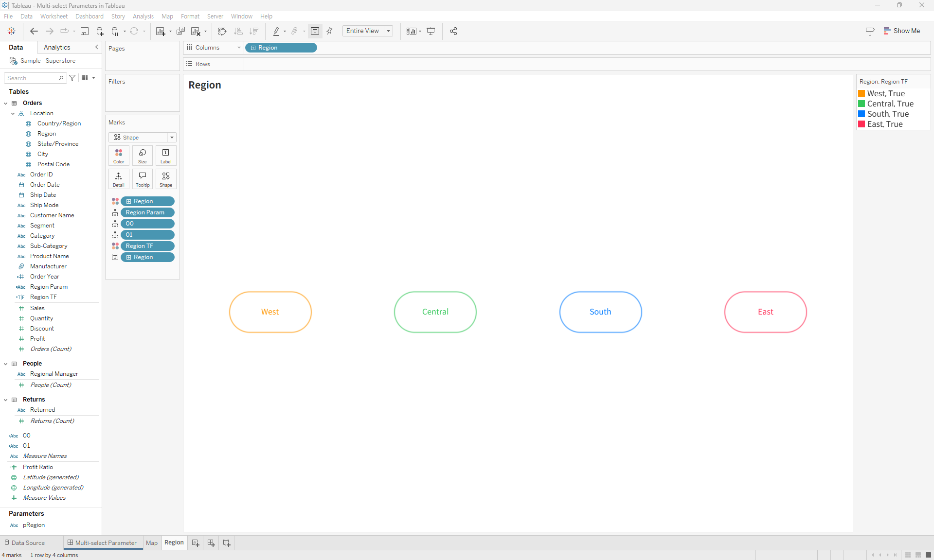
Task: Toggle the Fix Axes pin icon
Action: point(330,31)
